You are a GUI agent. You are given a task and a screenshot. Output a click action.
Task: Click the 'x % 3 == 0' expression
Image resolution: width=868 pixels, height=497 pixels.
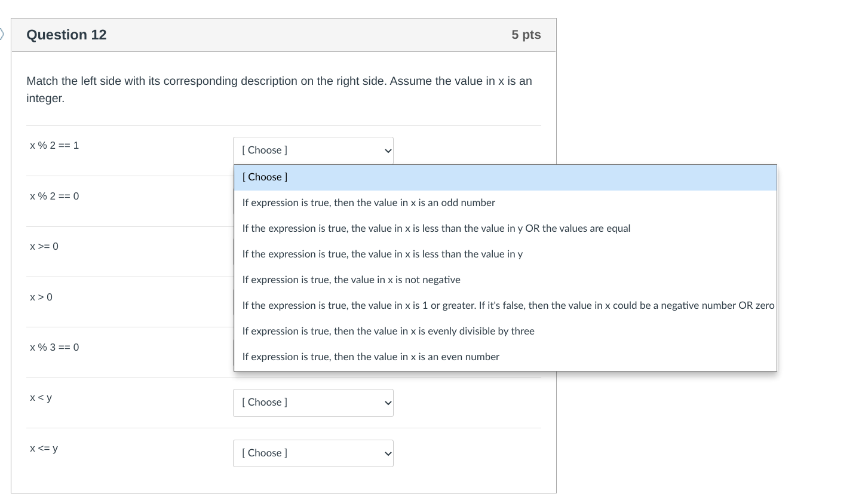pyautogui.click(x=54, y=348)
